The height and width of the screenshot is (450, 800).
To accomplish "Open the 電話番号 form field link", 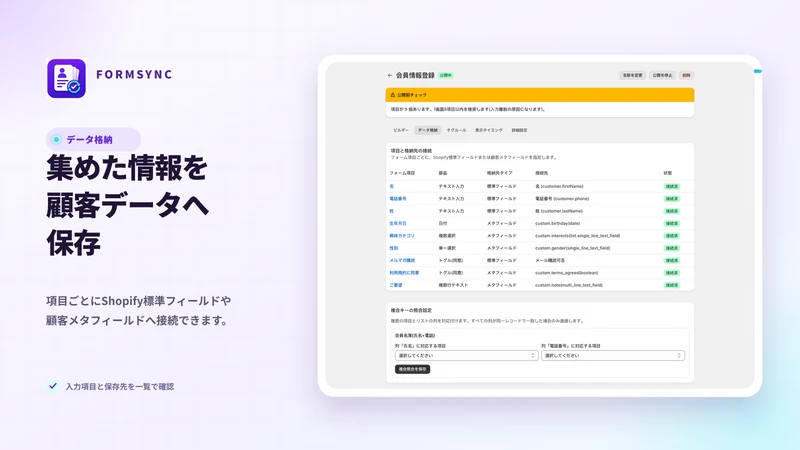I will [398, 198].
